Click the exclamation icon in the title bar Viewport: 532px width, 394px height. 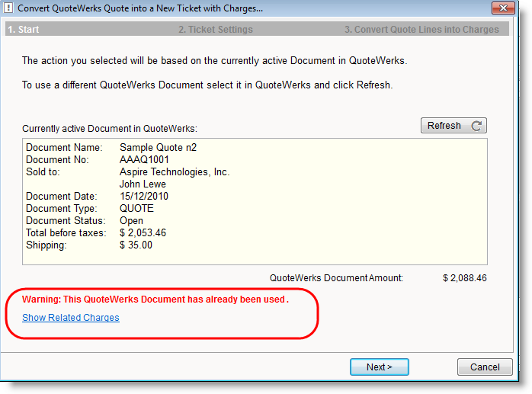9,9
